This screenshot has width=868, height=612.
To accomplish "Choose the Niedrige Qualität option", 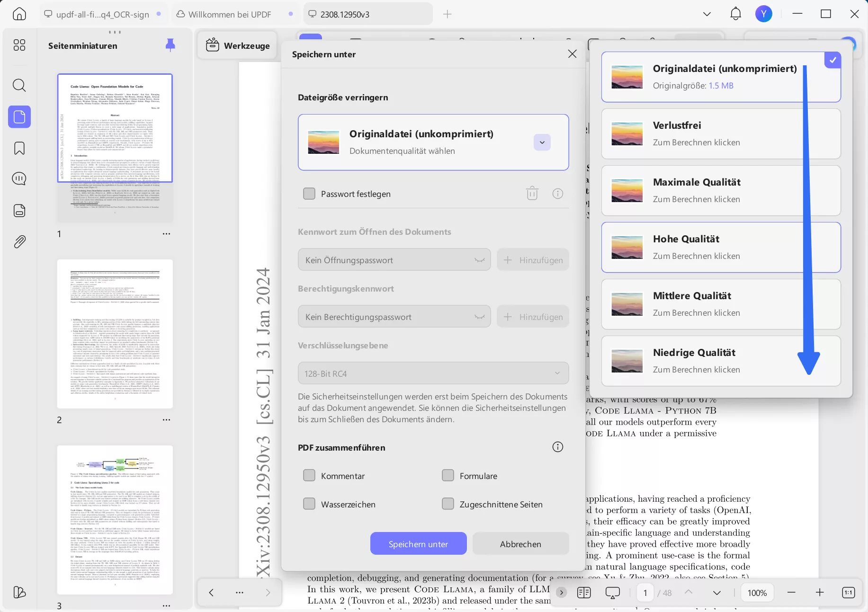I will [x=721, y=361].
